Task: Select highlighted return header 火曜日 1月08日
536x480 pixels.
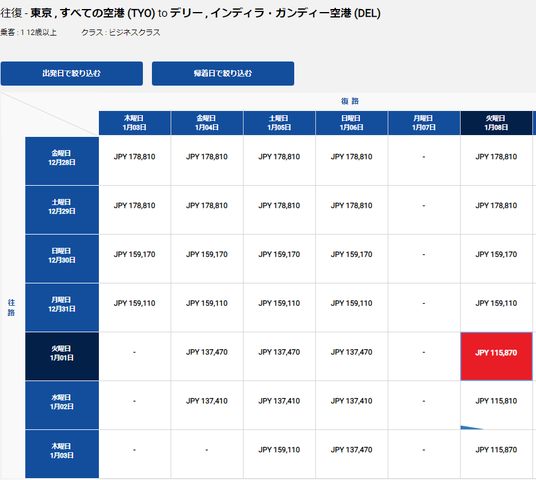Action: coord(496,123)
